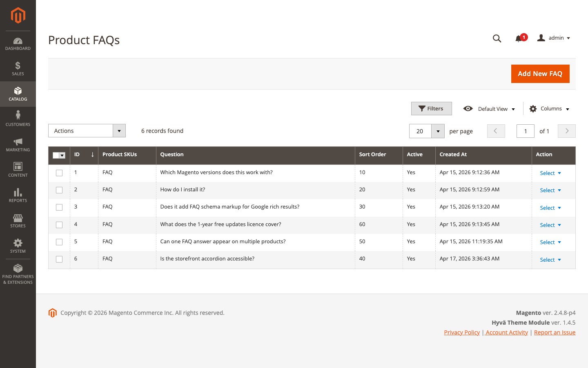
Task: Open Select action for 'How do I install it?'
Action: coord(550,190)
